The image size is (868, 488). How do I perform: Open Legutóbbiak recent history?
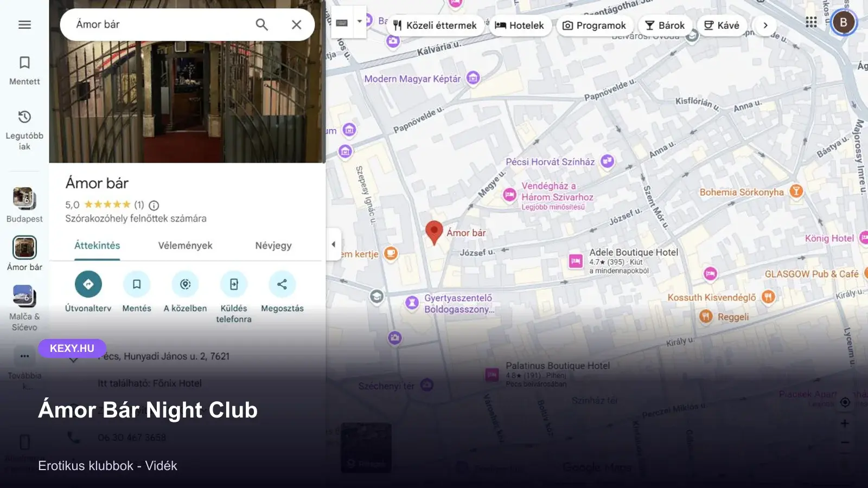24,130
